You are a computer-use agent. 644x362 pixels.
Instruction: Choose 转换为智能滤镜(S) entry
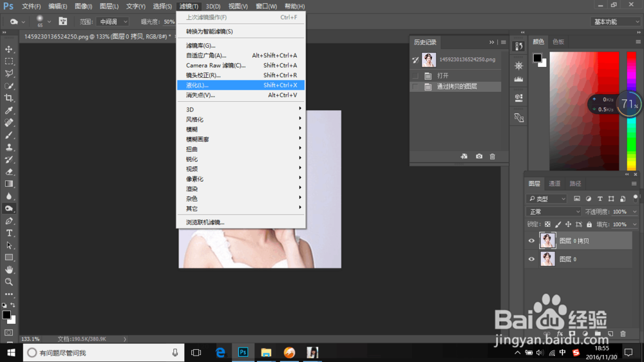(241, 31)
